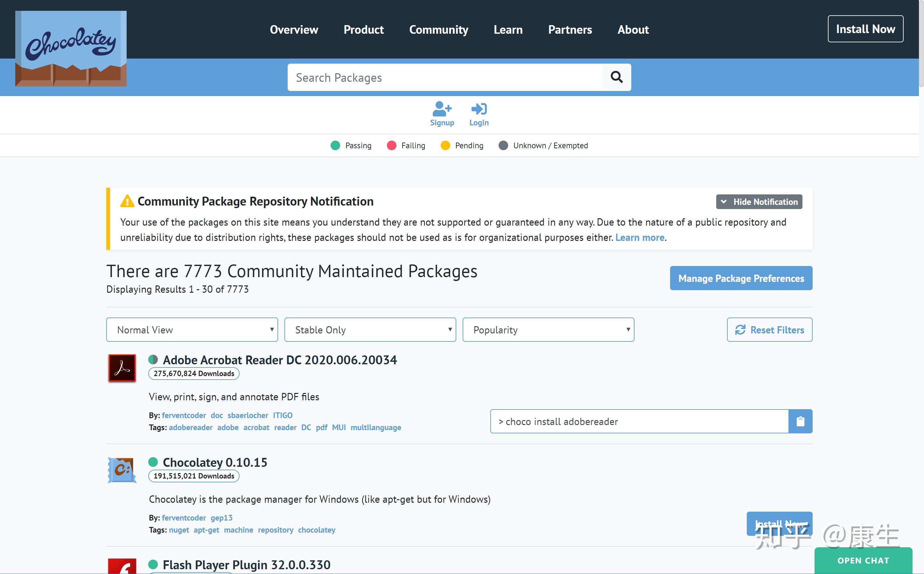Screen dimensions: 924x574
Task: Open the Community menu
Action: click(438, 30)
